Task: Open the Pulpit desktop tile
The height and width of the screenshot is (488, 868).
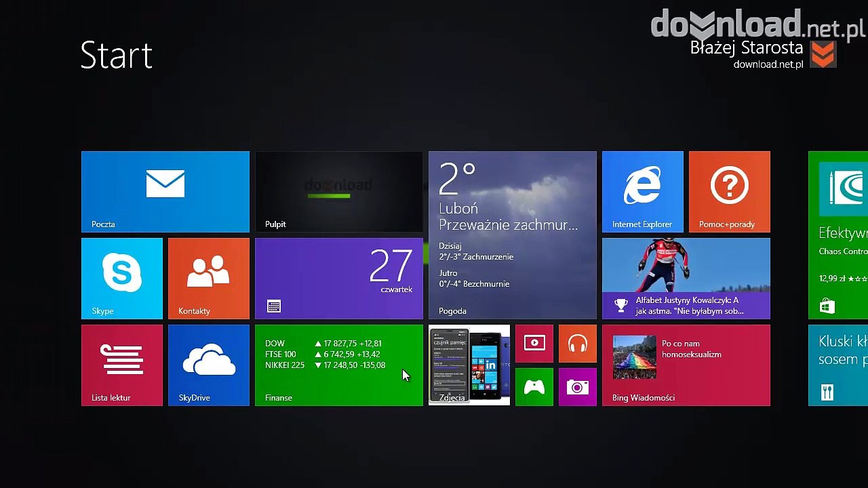Action: [x=339, y=192]
